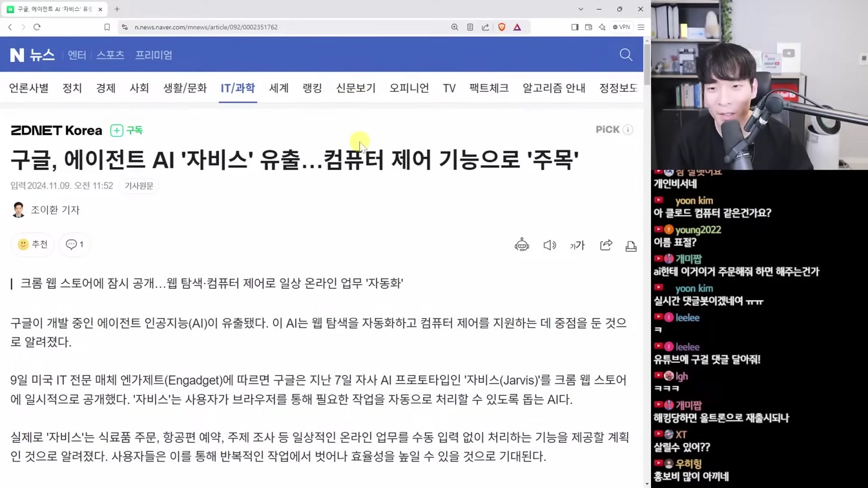868x488 pixels.
Task: Bookmark this page with the bookmark icon
Action: [107, 27]
